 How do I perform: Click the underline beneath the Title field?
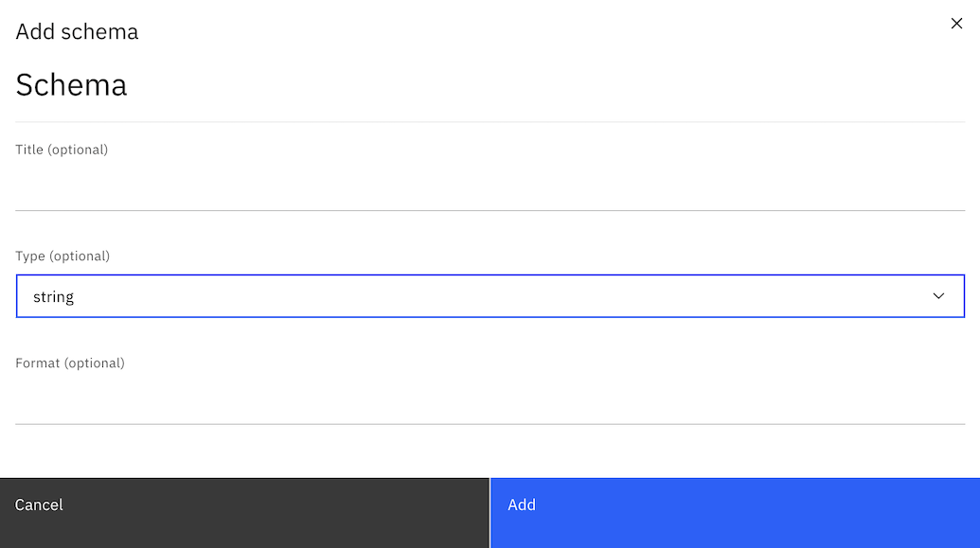pos(490,210)
